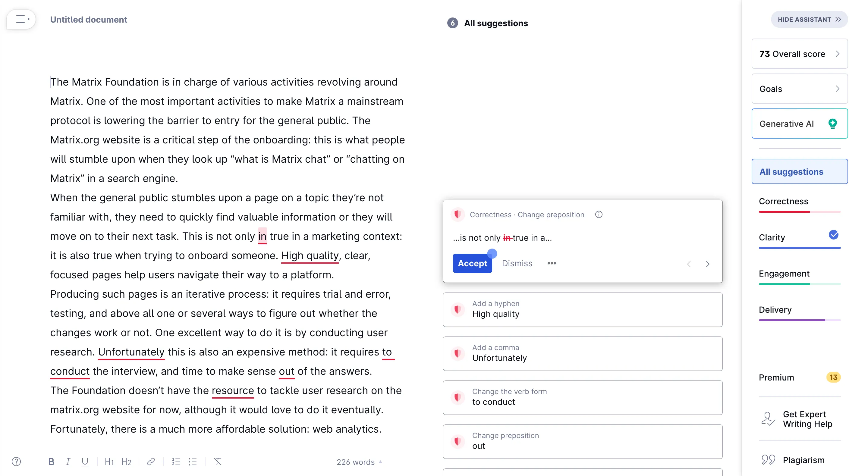Create a bulleted list
Screen dimensions: 868x476
(x=193, y=462)
